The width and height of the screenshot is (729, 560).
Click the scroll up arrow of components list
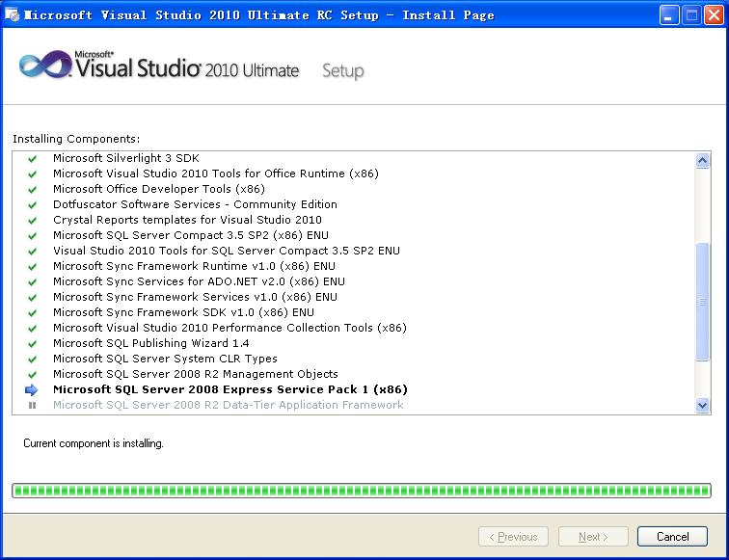pyautogui.click(x=703, y=160)
